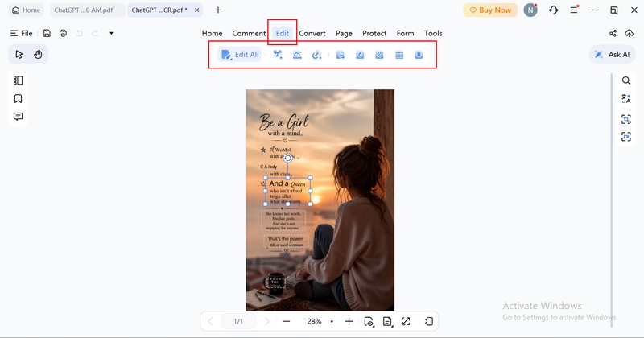Switch to the ChatGPT ...0 AM.pdf document tab
The height and width of the screenshot is (338, 644).
tap(84, 10)
